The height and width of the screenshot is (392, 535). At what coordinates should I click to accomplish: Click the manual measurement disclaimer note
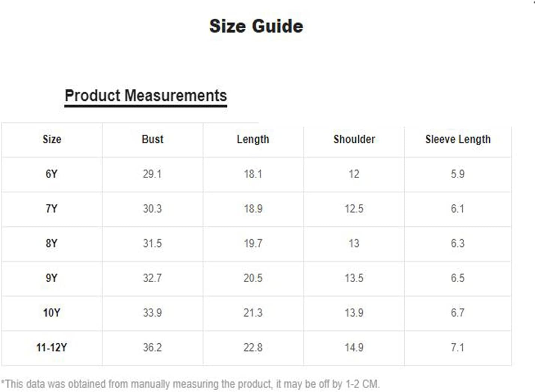(x=190, y=384)
